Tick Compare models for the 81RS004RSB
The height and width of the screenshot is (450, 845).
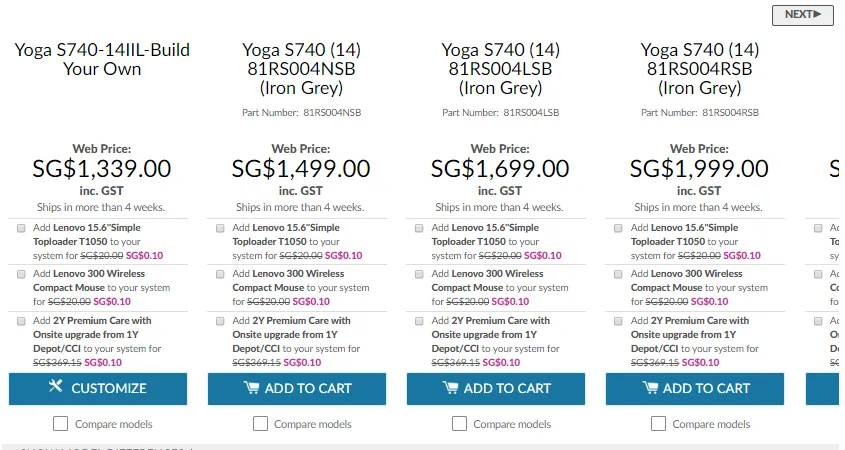[659, 424]
